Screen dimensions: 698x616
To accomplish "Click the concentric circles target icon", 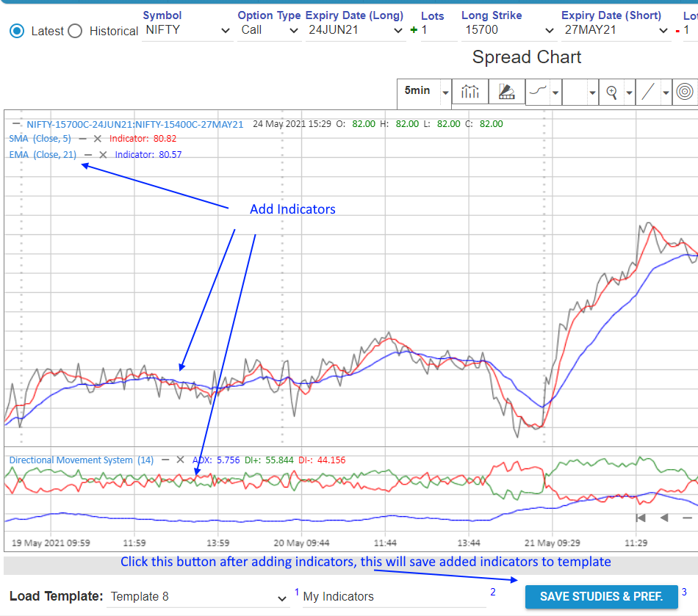I will (x=685, y=92).
